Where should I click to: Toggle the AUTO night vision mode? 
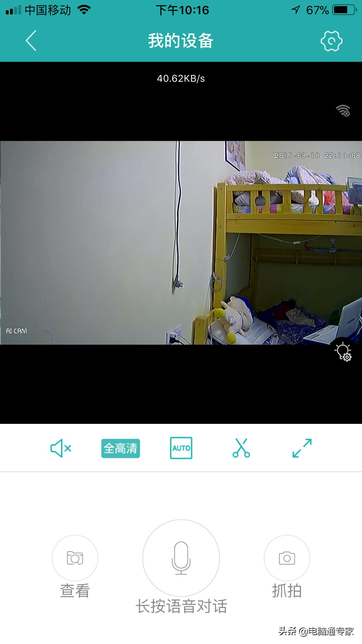pos(181,448)
